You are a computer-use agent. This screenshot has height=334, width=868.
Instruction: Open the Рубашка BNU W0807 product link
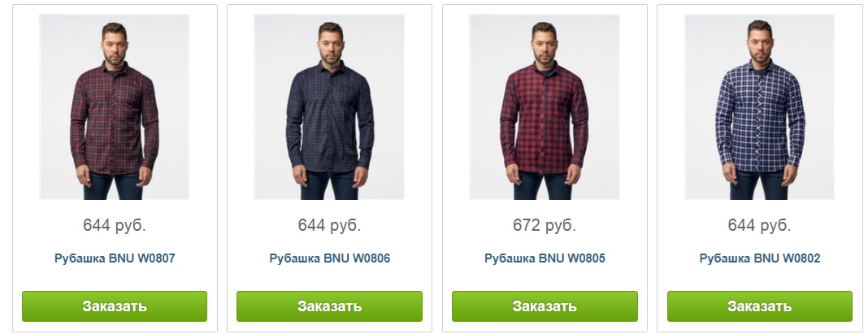coord(115,258)
